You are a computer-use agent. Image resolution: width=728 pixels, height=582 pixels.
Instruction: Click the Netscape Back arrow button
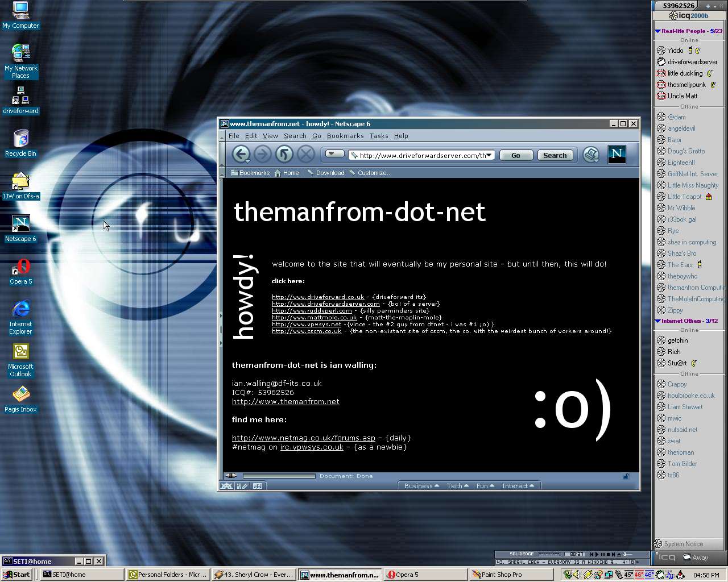click(x=241, y=154)
